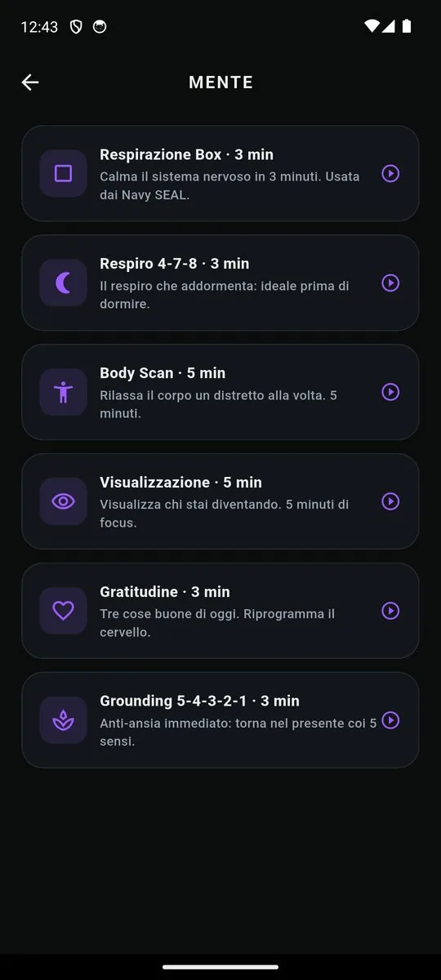Play the Respirazione Box exercise
Screen dimensions: 441x980
pos(390,173)
